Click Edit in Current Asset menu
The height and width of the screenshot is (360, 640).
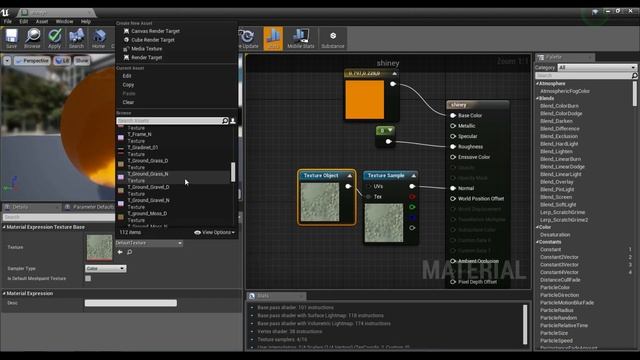[x=127, y=76]
